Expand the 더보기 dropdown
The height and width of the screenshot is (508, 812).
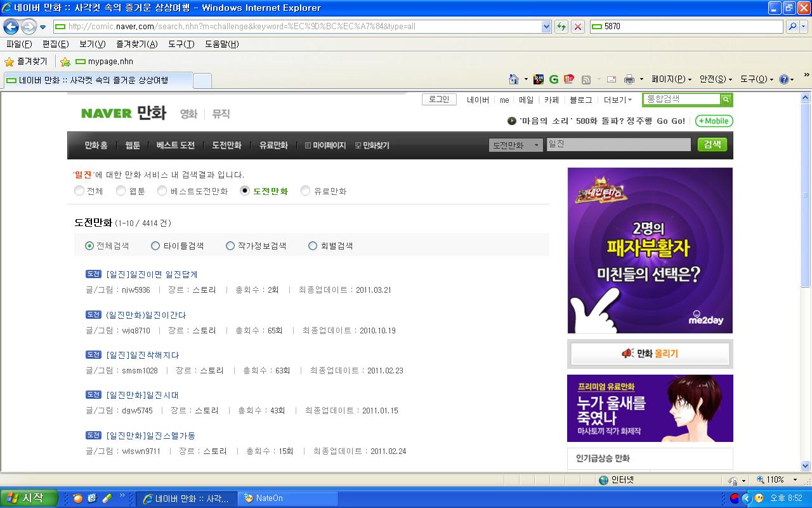pyautogui.click(x=617, y=100)
